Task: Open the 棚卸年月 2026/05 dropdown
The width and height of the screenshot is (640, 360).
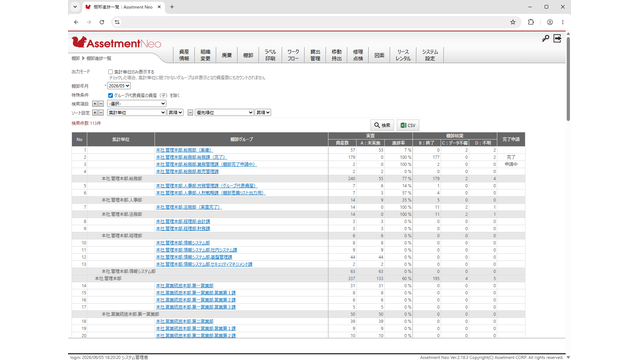Action: [x=119, y=86]
